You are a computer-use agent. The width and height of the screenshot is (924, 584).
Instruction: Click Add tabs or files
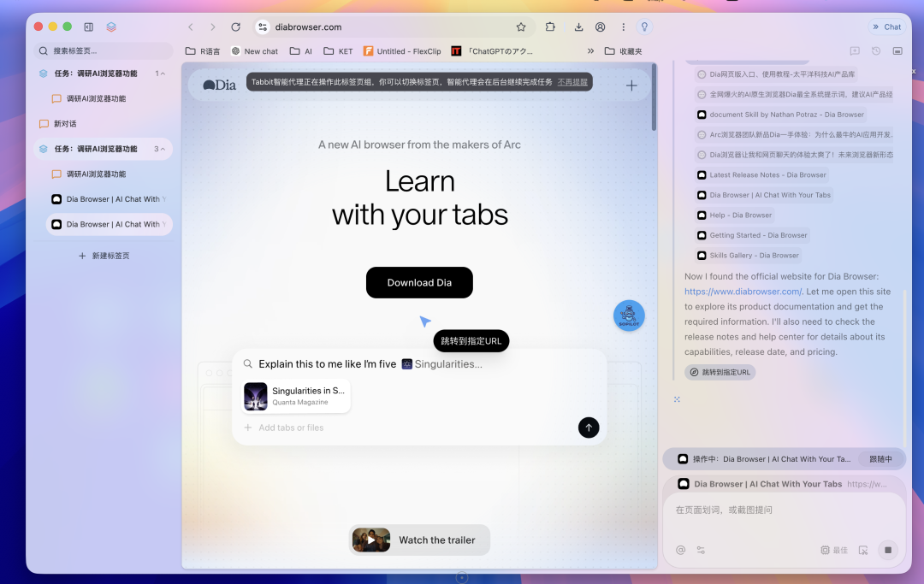pos(284,428)
